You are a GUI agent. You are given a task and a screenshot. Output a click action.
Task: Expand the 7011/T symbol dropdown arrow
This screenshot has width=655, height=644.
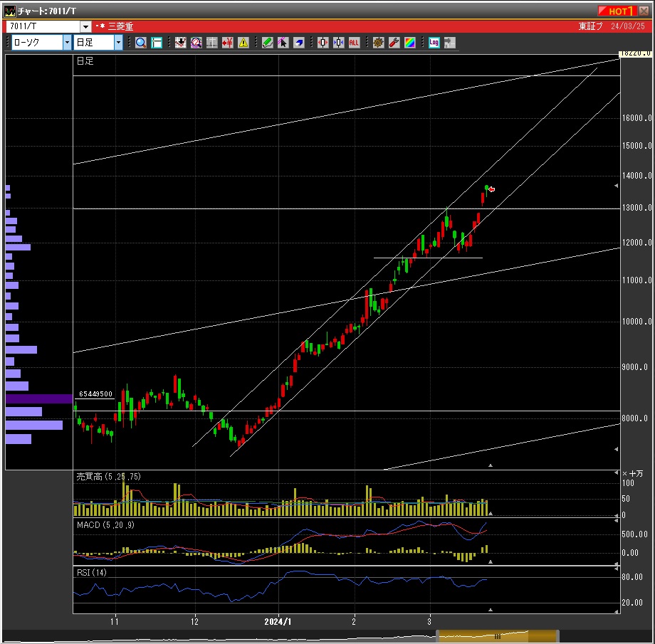[x=85, y=27]
